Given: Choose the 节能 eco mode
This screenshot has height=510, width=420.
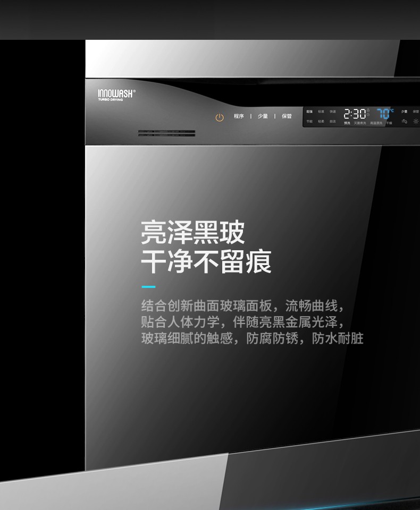Looking at the screenshot, I should click(x=309, y=122).
